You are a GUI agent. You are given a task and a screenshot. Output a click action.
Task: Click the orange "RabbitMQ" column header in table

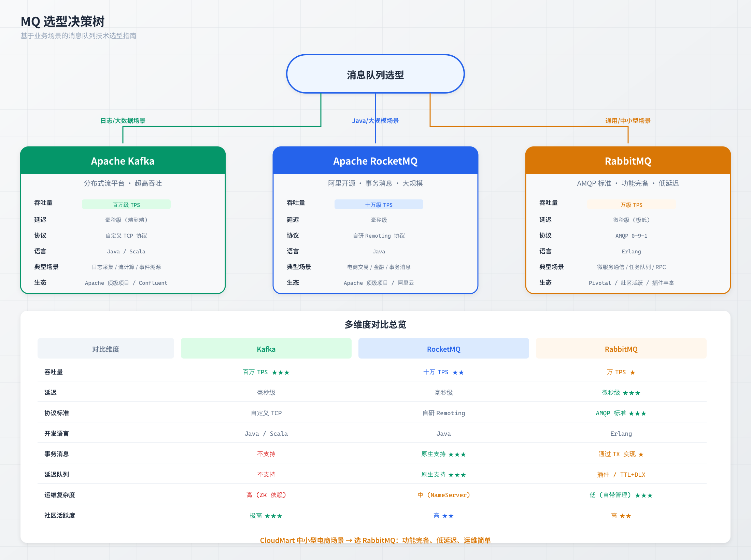tap(621, 348)
